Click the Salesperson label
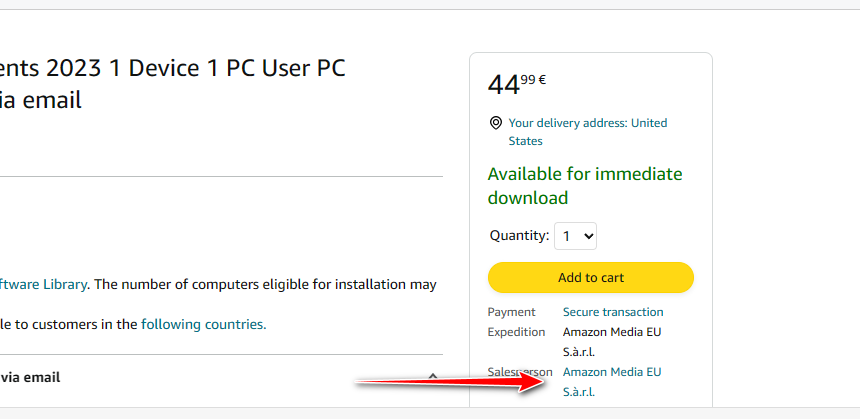 pos(519,372)
